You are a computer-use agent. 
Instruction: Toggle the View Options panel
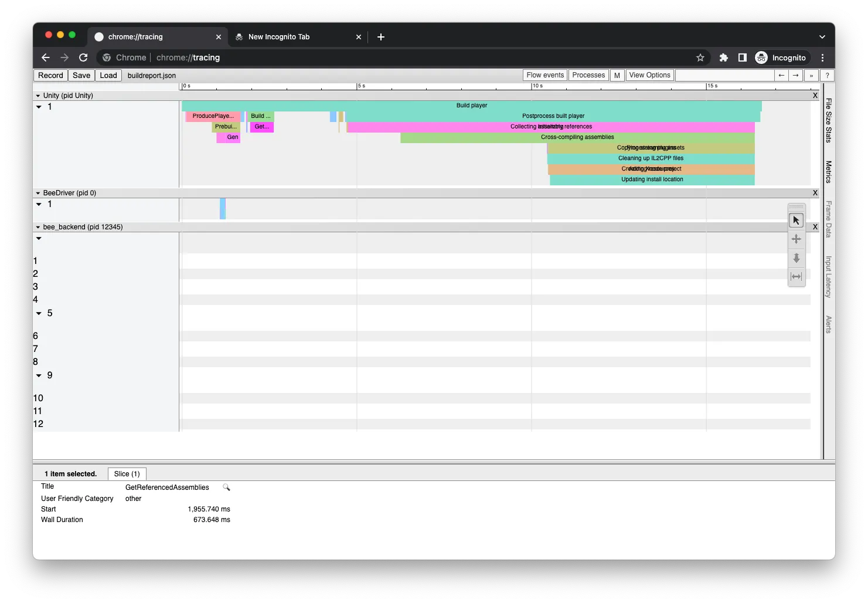pyautogui.click(x=649, y=75)
